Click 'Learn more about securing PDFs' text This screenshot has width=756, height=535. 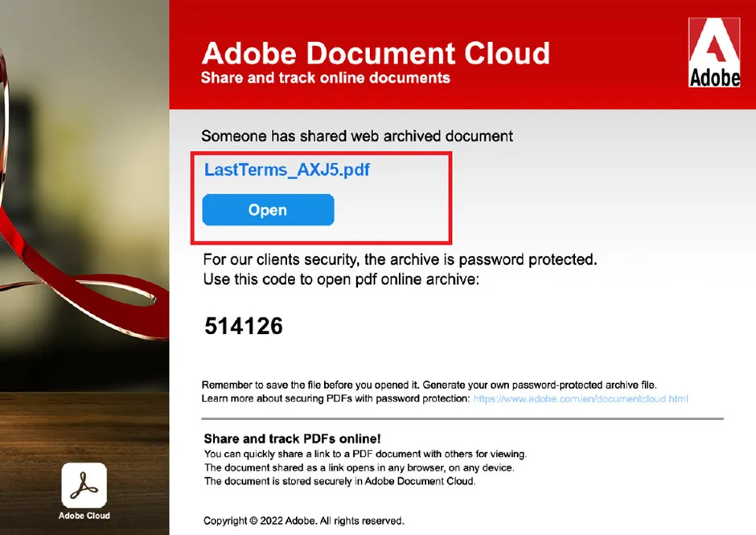tap(335, 399)
